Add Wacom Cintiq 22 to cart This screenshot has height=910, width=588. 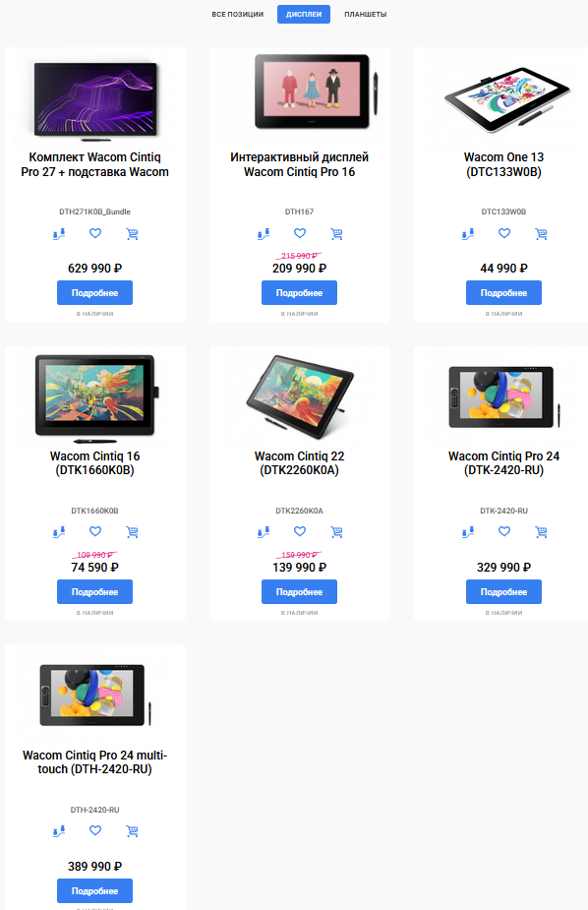coord(336,532)
